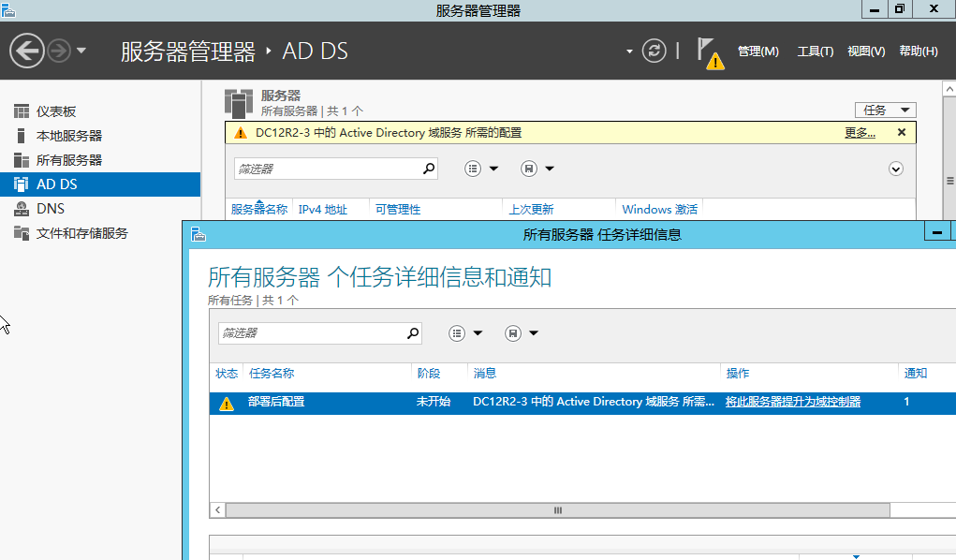Click the forward navigation arrow
Viewport: 956px width, 560px height.
click(59, 51)
